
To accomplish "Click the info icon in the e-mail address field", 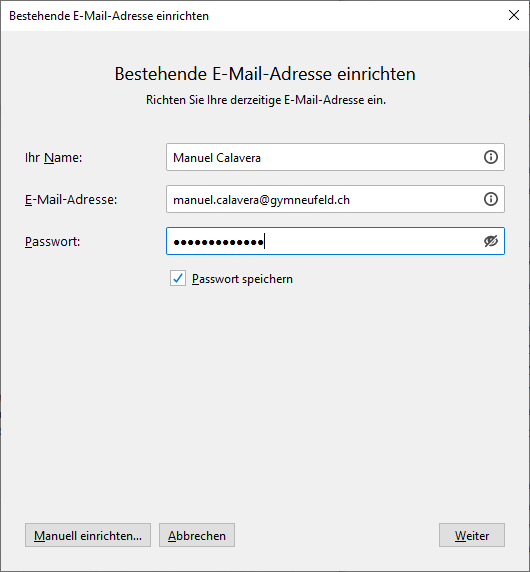I will [491, 199].
